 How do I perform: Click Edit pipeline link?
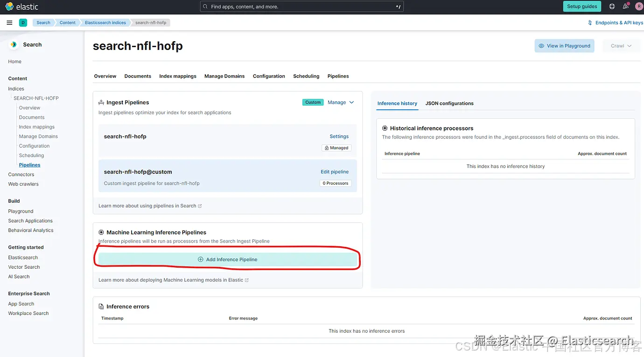[x=335, y=172]
